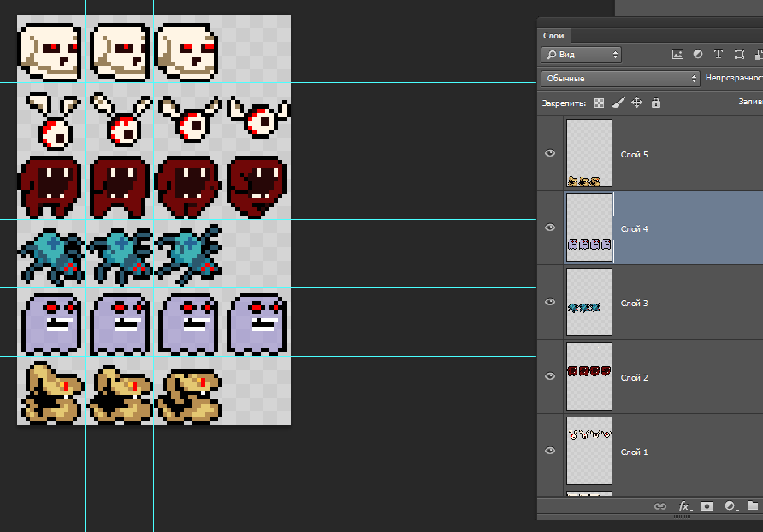Filter layers by adjustment layer icon
The image size is (763, 532).
698,54
